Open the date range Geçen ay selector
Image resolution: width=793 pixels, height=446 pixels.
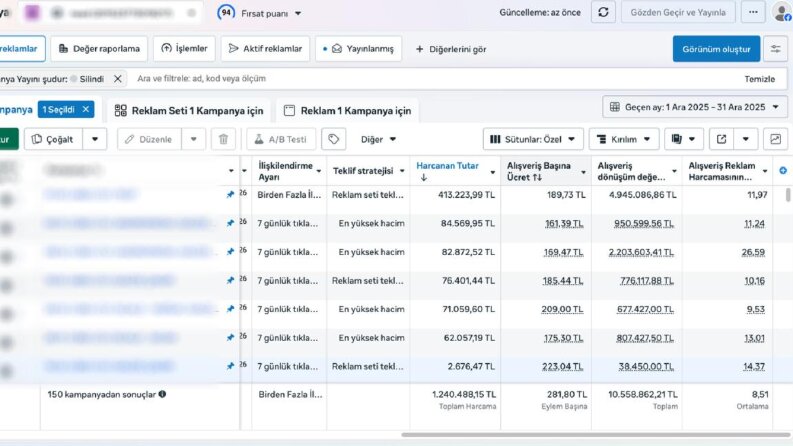coord(695,107)
